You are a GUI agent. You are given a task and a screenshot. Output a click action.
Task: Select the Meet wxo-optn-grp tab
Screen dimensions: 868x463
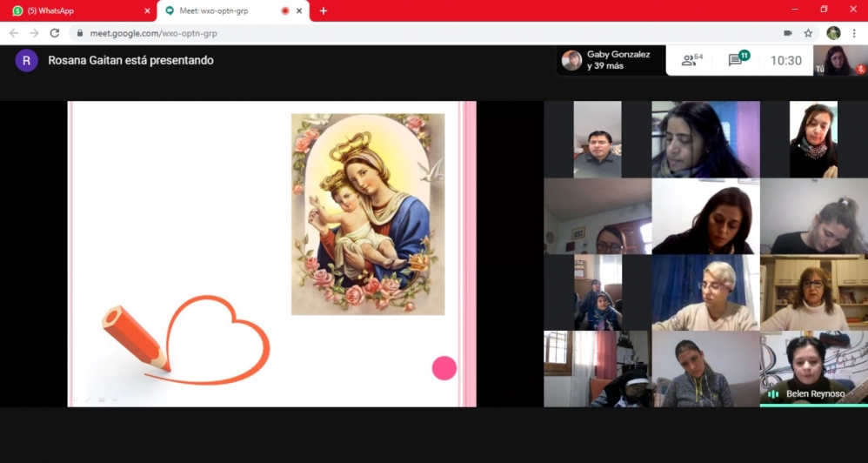[x=232, y=11]
